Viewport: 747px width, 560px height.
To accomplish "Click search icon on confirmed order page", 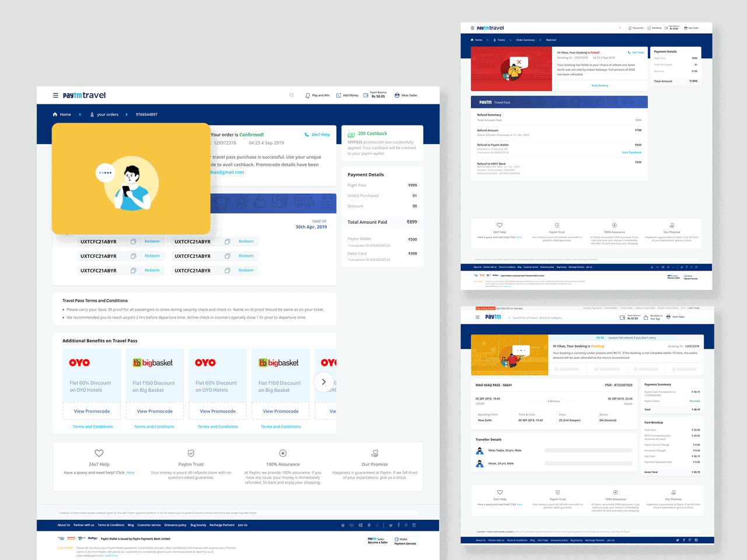I will point(292,95).
